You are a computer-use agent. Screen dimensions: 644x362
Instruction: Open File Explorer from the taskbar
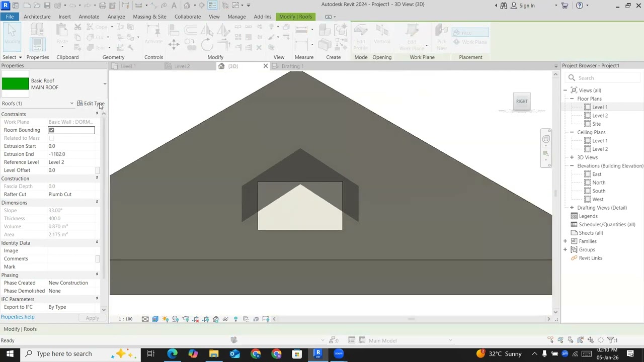pos(214,353)
